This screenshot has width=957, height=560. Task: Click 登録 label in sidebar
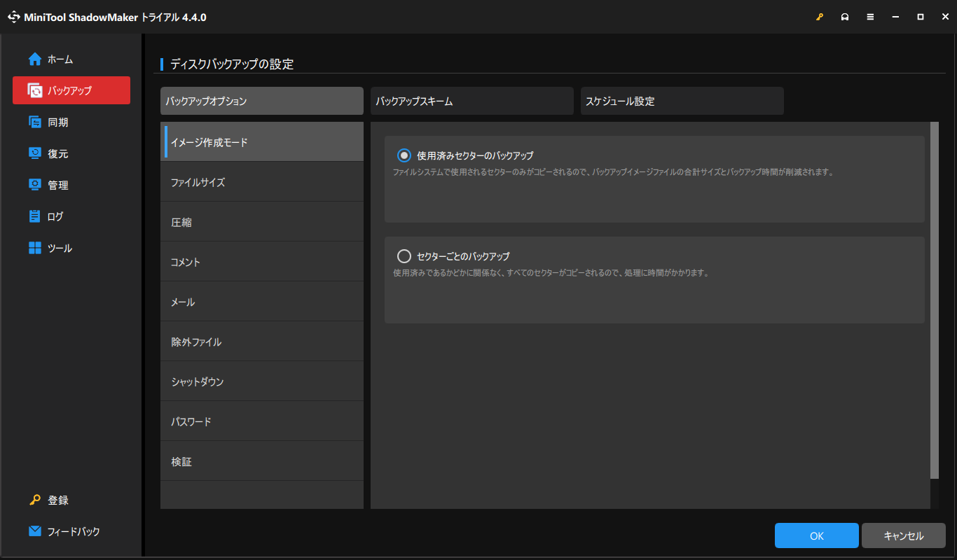[58, 500]
